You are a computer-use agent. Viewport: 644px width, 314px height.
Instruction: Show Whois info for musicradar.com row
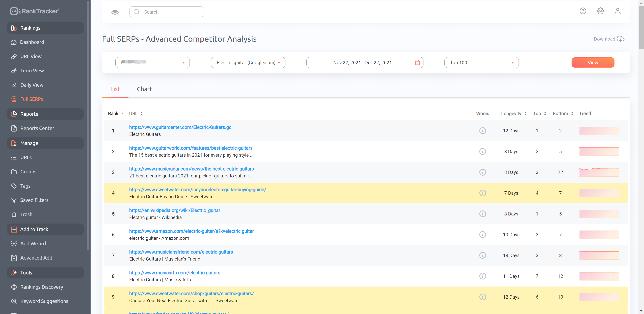tap(482, 172)
